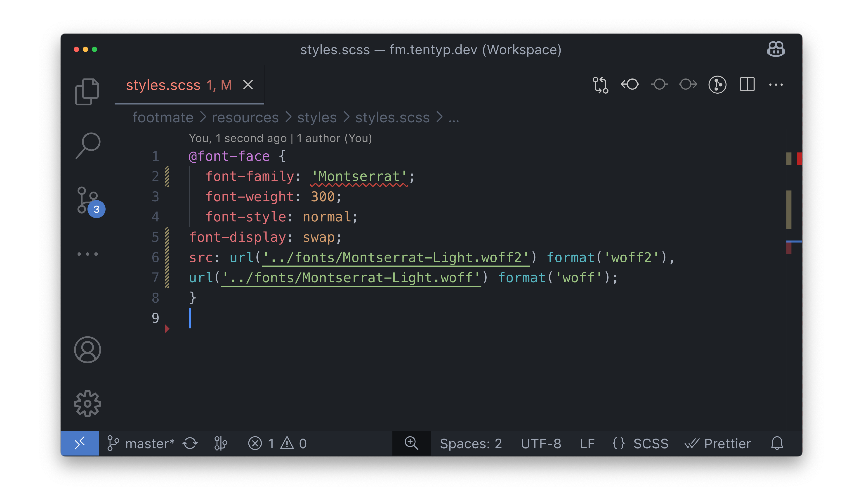Click the compare changes icon in editor toolbar
This screenshot has width=868, height=489.
[600, 85]
